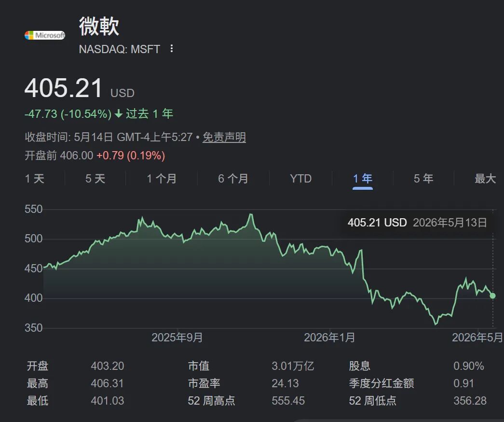Screen dimensions: 504x422
Task: Click the 2026年5月 axis label
Action: [477, 338]
